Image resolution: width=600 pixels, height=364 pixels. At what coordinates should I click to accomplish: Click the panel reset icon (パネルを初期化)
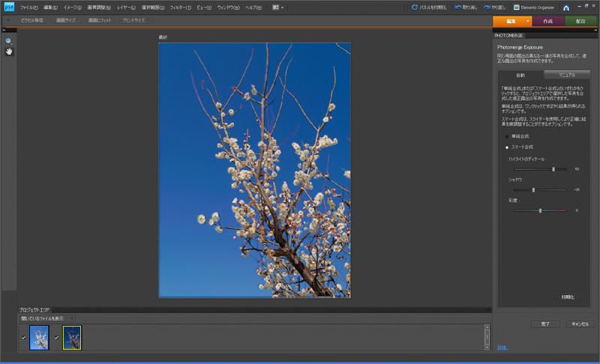coord(415,7)
